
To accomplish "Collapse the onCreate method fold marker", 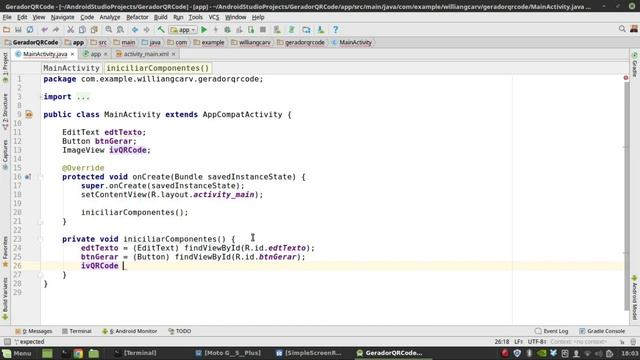I will [x=41, y=177].
